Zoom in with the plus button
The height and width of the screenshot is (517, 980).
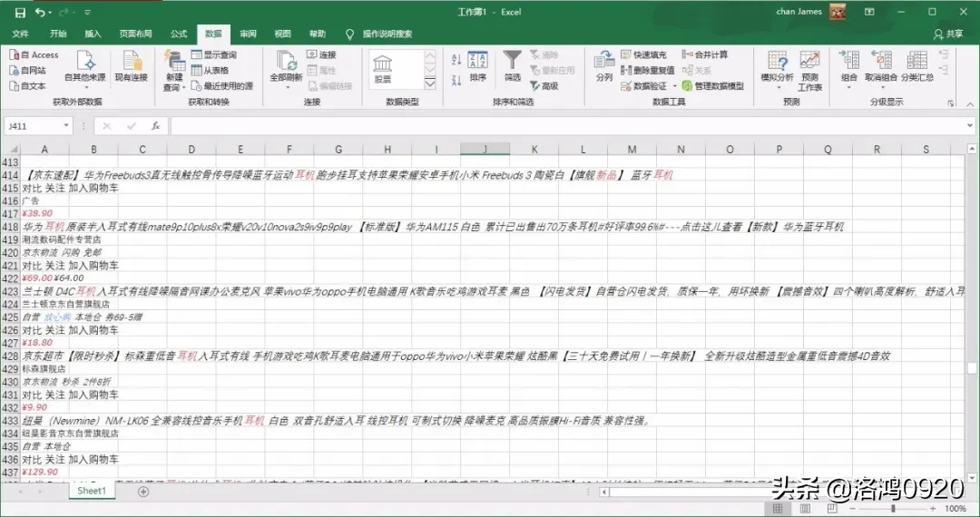[933, 509]
